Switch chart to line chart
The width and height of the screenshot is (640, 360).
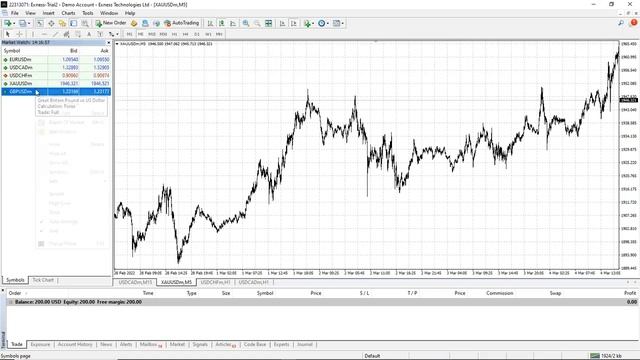coord(233,23)
